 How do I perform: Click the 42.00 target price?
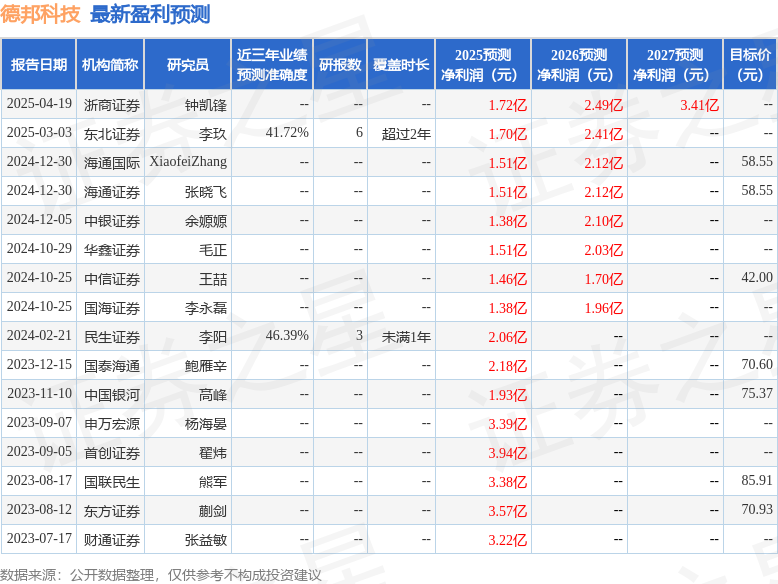point(757,277)
